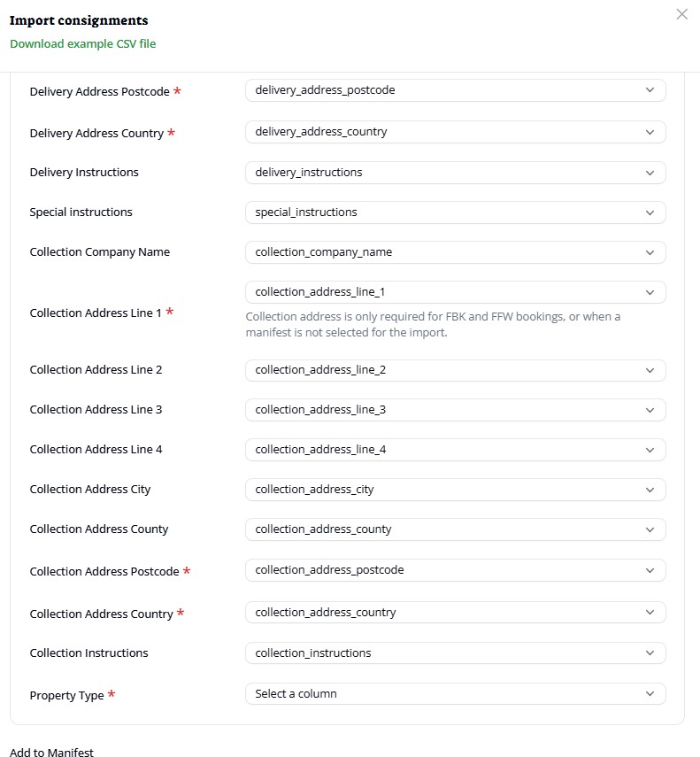Click the Special instructions dropdown chevron
700x757 pixels.
[650, 212]
